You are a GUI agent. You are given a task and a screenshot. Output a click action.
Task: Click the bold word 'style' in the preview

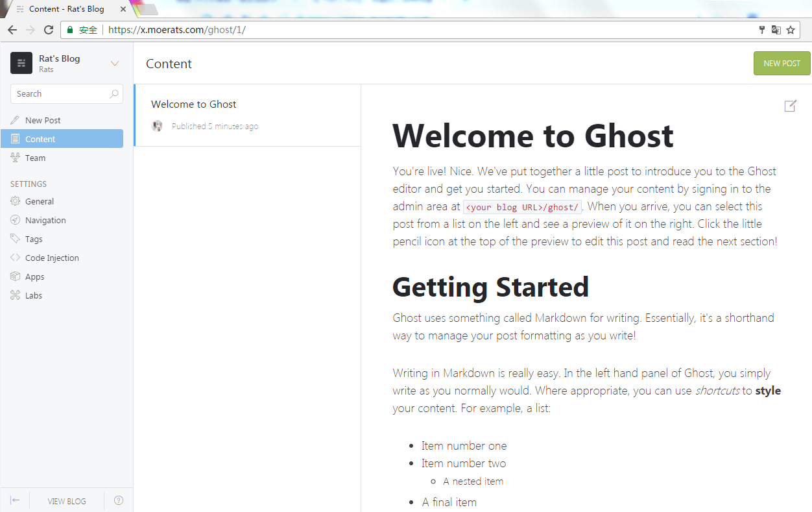[x=768, y=391]
